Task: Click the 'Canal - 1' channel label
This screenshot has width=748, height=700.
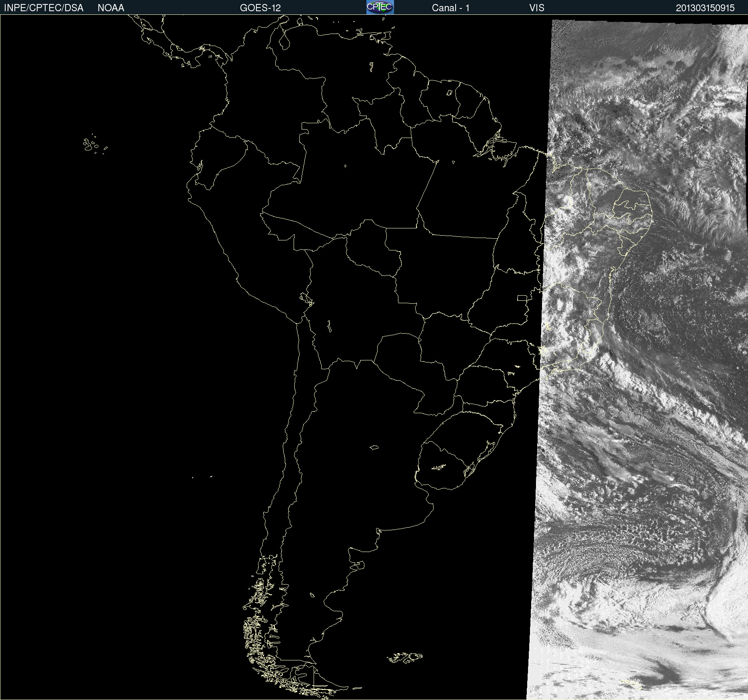Action: click(x=450, y=8)
